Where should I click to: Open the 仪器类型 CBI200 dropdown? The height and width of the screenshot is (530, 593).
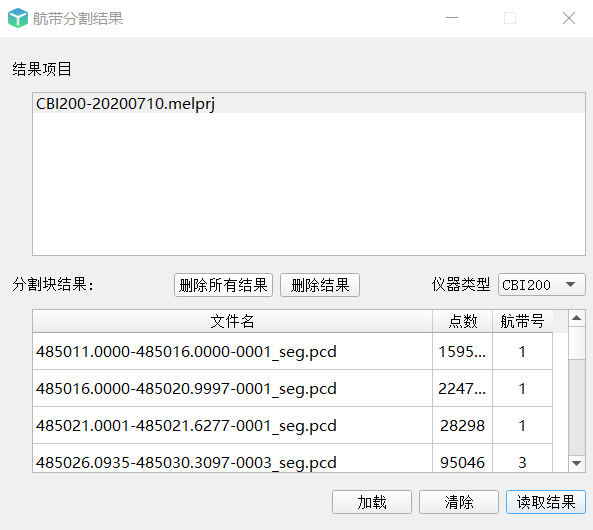[541, 285]
